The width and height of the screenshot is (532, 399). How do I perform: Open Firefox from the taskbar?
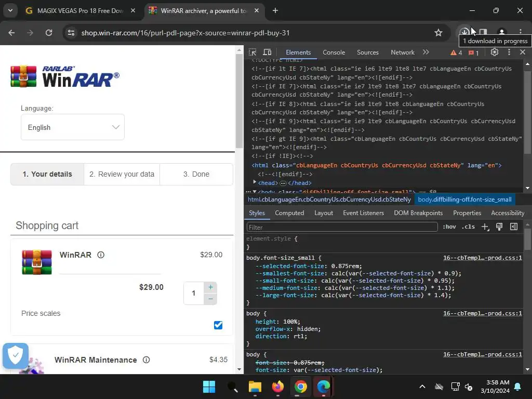277,387
